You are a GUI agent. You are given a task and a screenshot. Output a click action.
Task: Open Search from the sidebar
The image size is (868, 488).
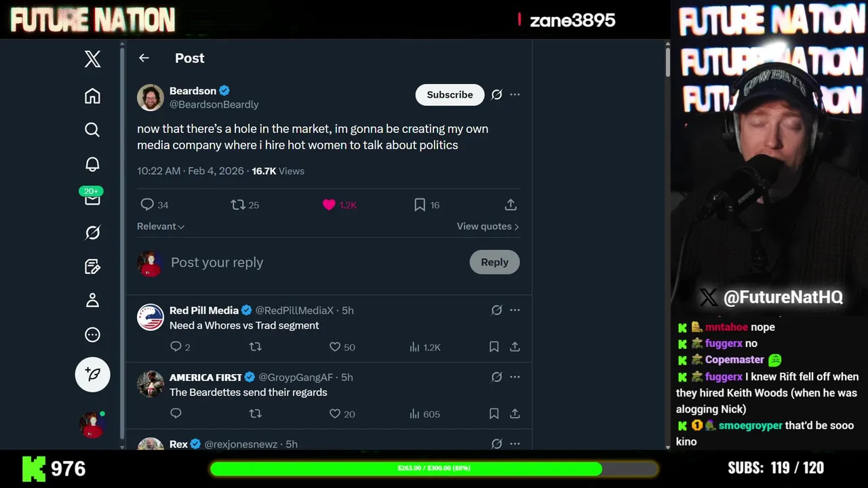point(92,129)
